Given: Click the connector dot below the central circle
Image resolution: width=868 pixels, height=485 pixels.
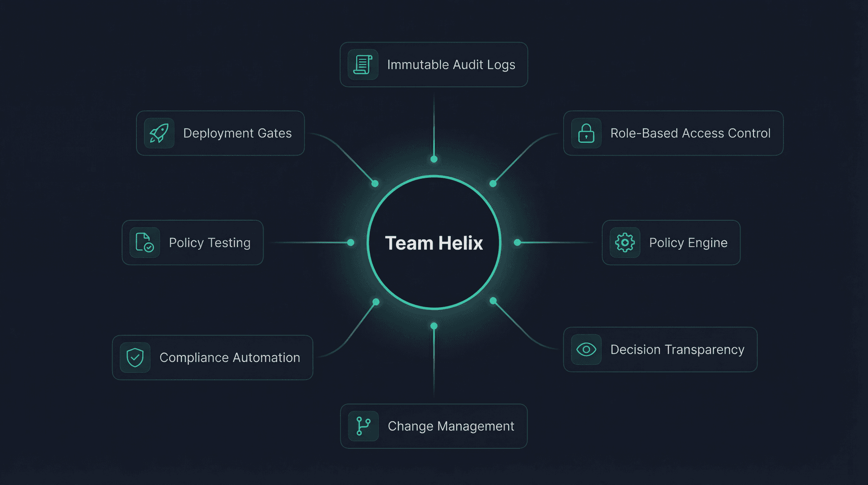Looking at the screenshot, I should point(434,325).
